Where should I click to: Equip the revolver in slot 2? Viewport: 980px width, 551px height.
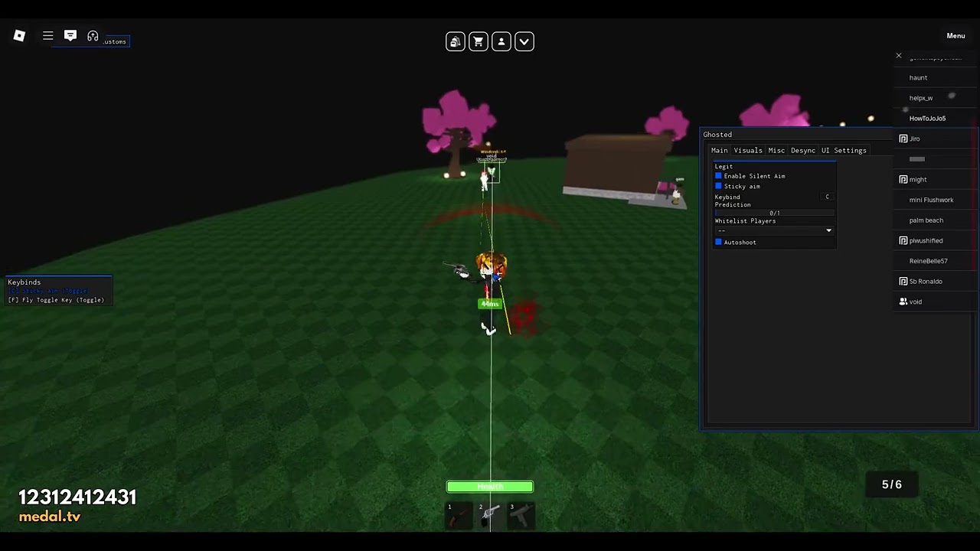(490, 517)
